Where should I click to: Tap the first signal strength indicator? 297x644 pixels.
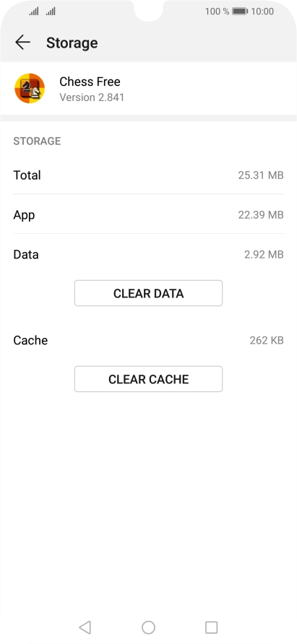pos(34,12)
